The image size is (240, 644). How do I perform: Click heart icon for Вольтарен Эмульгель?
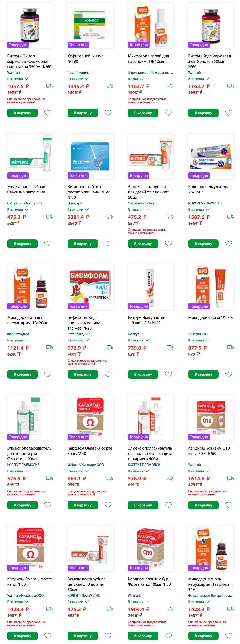(229, 243)
